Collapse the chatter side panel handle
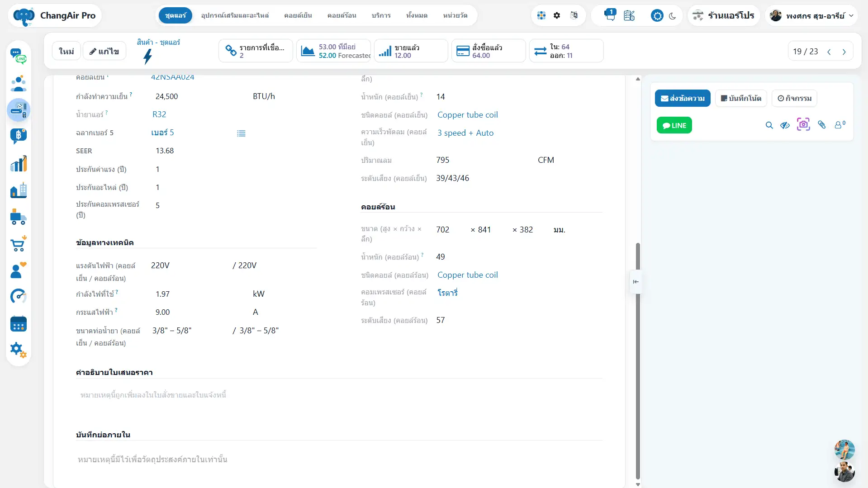The image size is (868, 488). (636, 282)
